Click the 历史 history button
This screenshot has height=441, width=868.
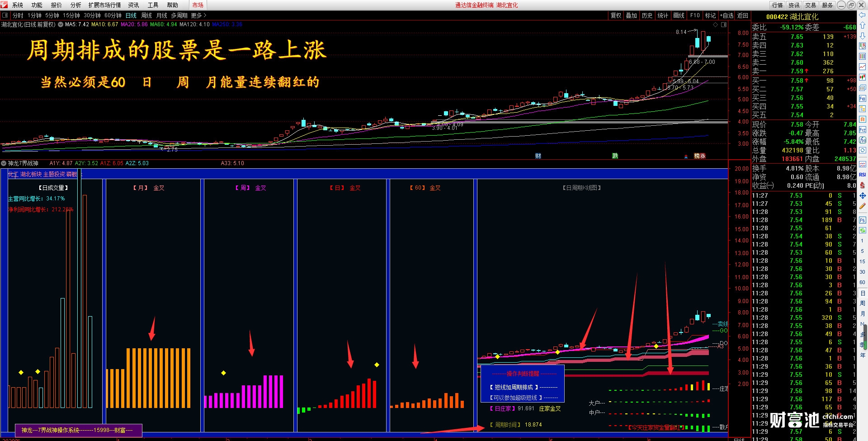point(647,15)
